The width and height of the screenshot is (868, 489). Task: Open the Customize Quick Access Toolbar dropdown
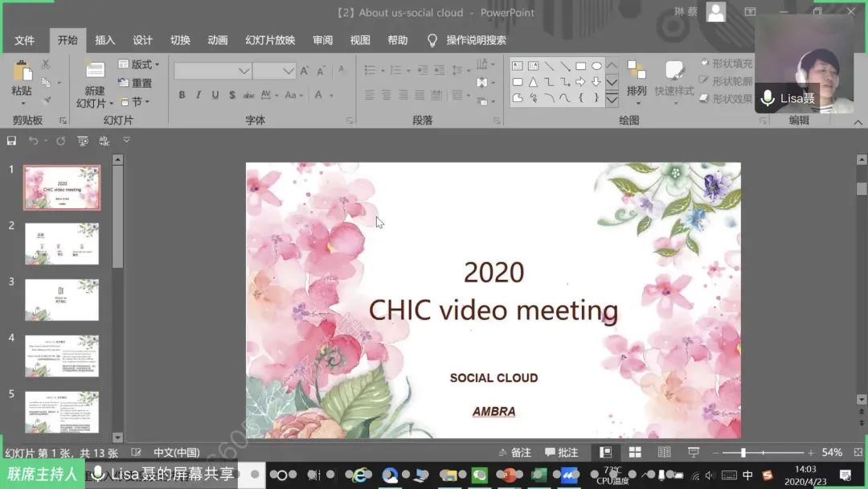click(x=126, y=140)
